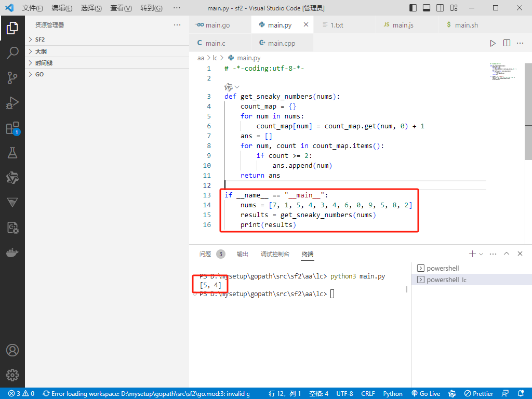The height and width of the screenshot is (399, 532).
Task: Open the 查看(V) menu
Action: tap(121, 8)
